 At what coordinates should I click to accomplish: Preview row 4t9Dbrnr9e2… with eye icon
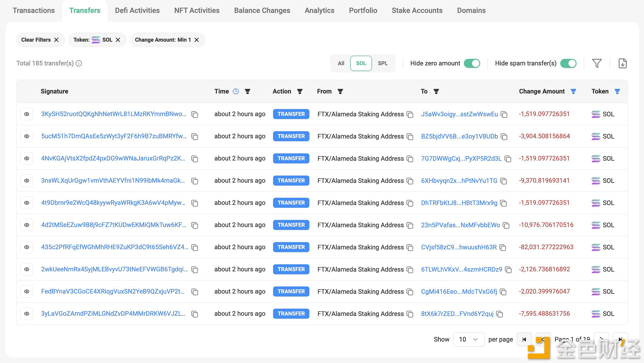[x=27, y=203]
